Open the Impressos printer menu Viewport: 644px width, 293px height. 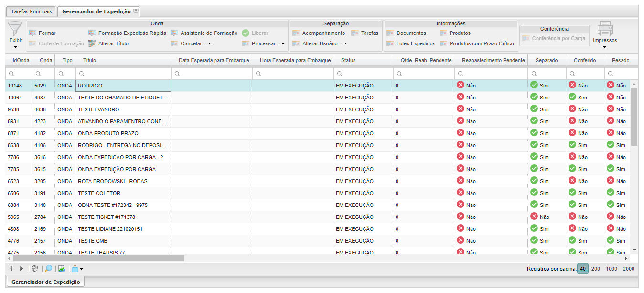pyautogui.click(x=605, y=34)
